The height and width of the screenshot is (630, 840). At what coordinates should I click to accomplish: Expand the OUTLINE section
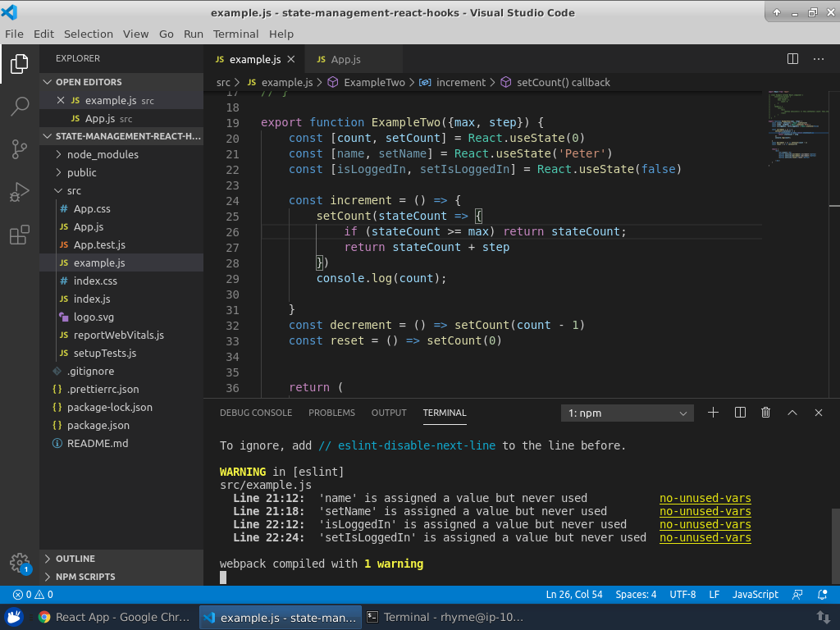75,559
